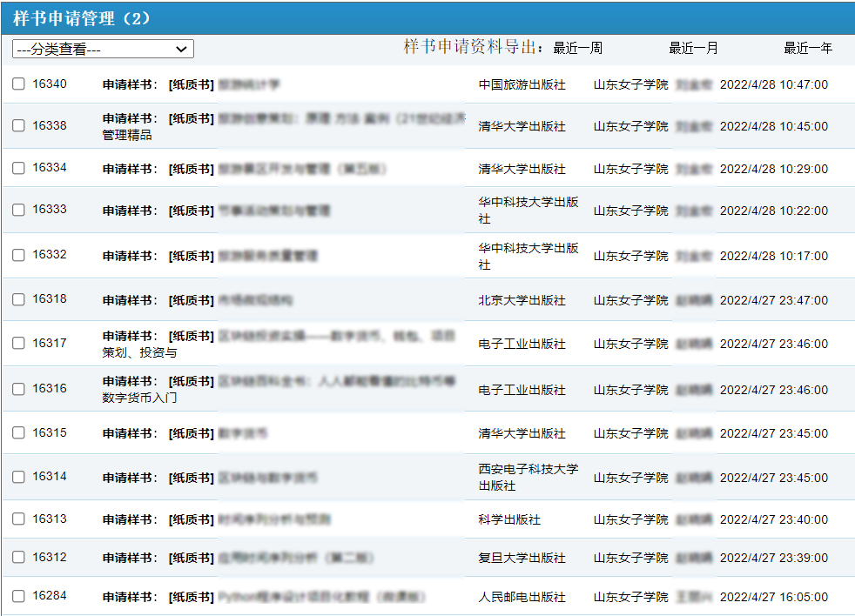Select the checkbox for request 16338
This screenshot has height=616, width=855.
18,126
